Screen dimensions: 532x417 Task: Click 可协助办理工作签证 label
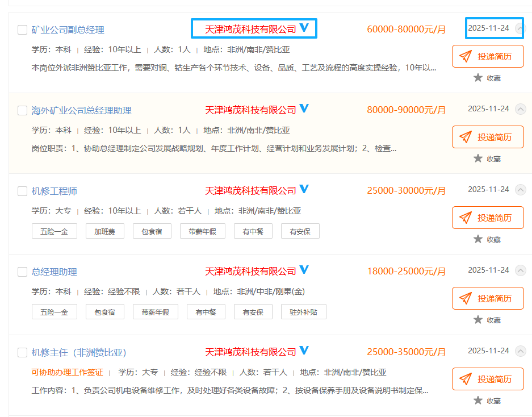[x=67, y=372]
